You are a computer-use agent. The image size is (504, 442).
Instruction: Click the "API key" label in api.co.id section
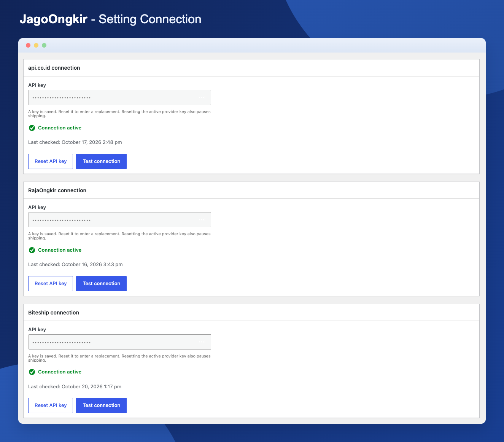pyautogui.click(x=37, y=85)
